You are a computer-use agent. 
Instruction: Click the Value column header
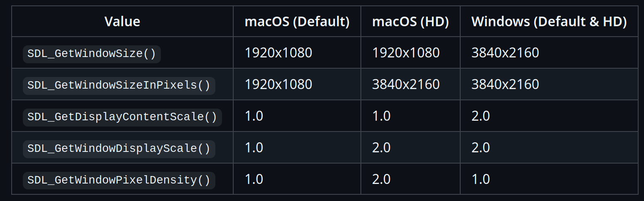pos(122,22)
